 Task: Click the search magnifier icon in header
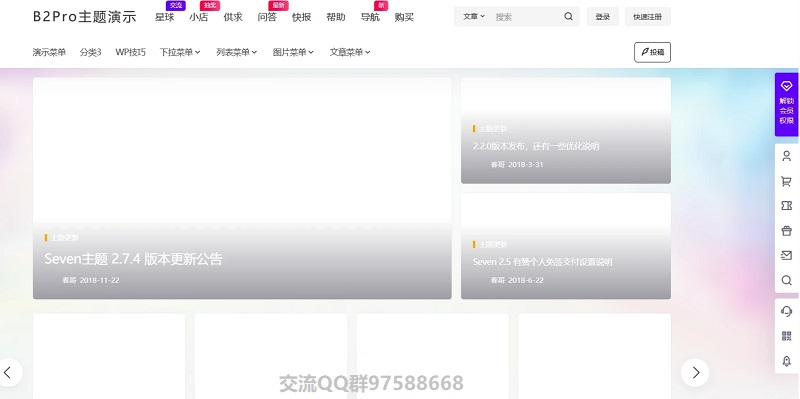pyautogui.click(x=568, y=16)
